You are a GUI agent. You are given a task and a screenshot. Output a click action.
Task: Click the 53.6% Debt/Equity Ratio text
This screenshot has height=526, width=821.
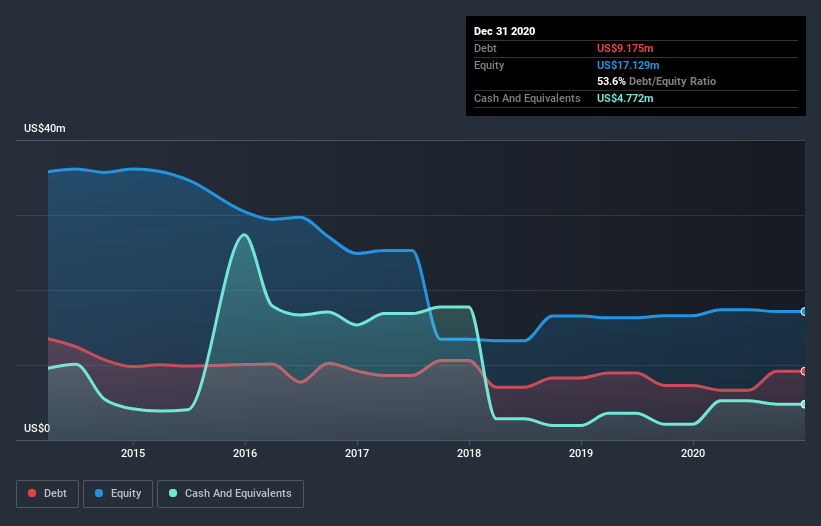click(657, 81)
